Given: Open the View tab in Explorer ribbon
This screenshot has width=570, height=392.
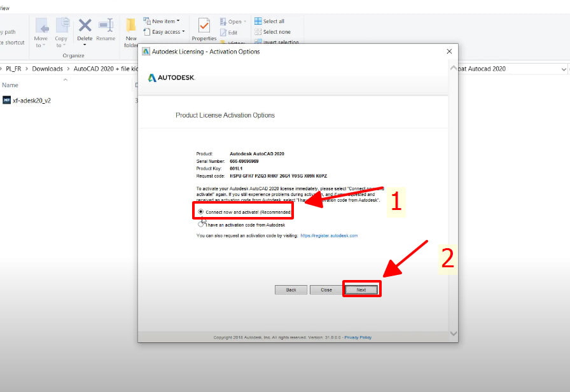Looking at the screenshot, I should click(4, 8).
